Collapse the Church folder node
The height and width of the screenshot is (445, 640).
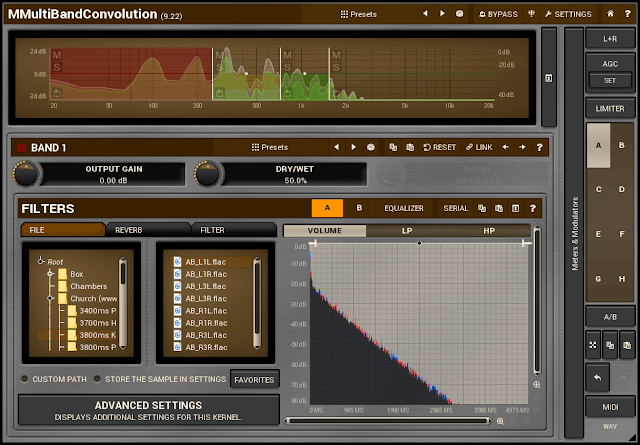50,298
